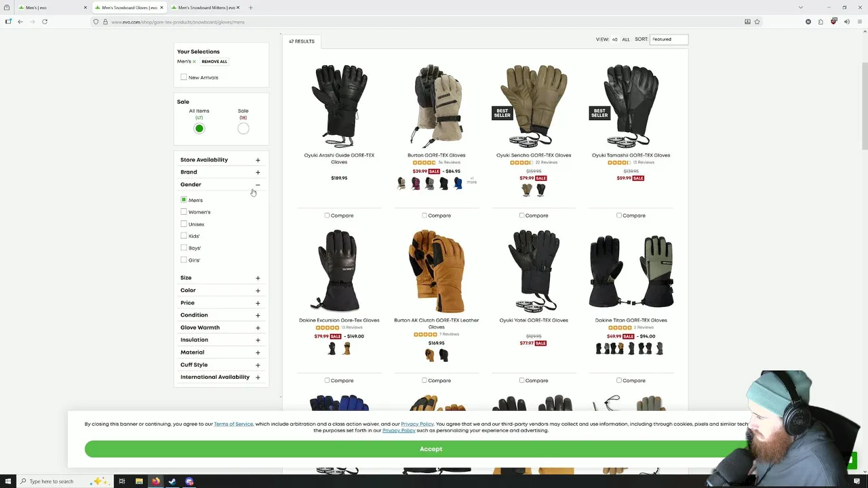
Task: Click the Best Seller badge on Oyuki Sencho
Action: (502, 113)
